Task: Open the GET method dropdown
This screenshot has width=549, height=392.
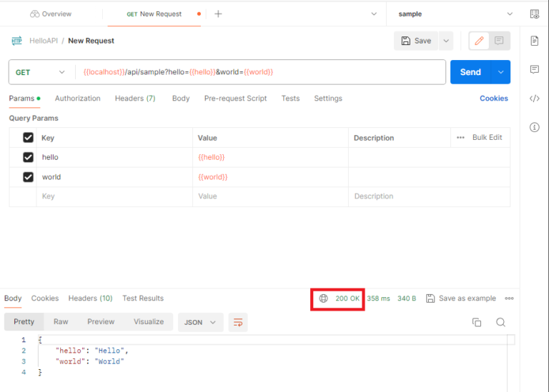Action: pos(40,72)
